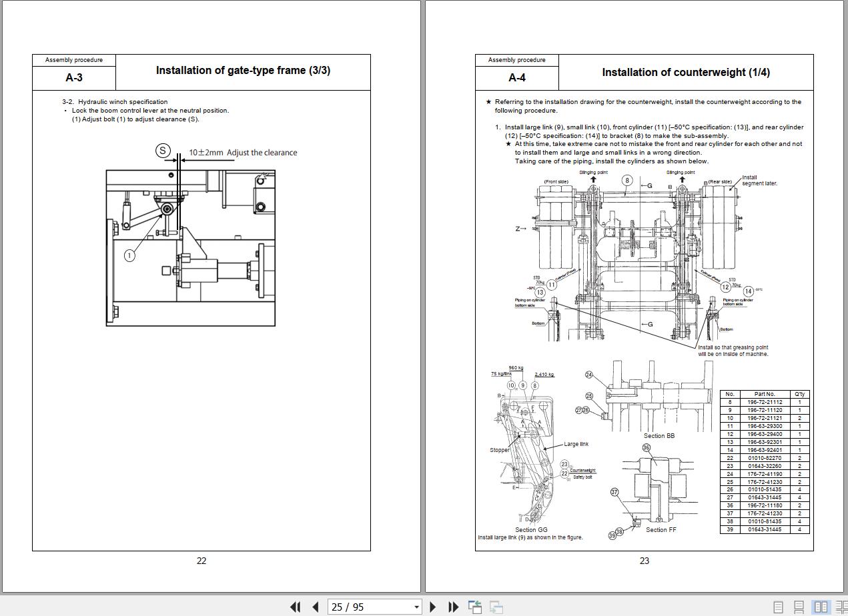
Task: Click the 'Section GG' caption
Action: coord(531,530)
